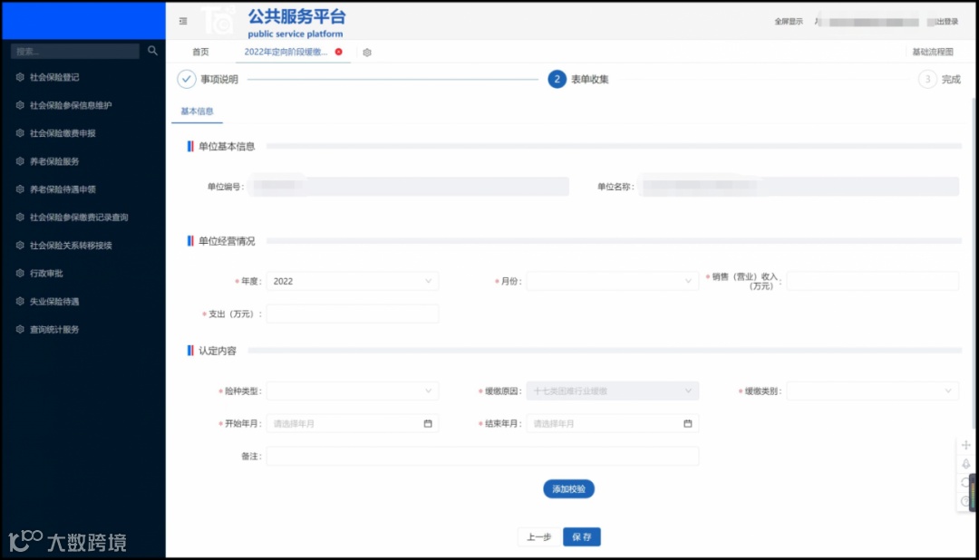Click the 退出登录 link
979x560 pixels.
point(944,21)
